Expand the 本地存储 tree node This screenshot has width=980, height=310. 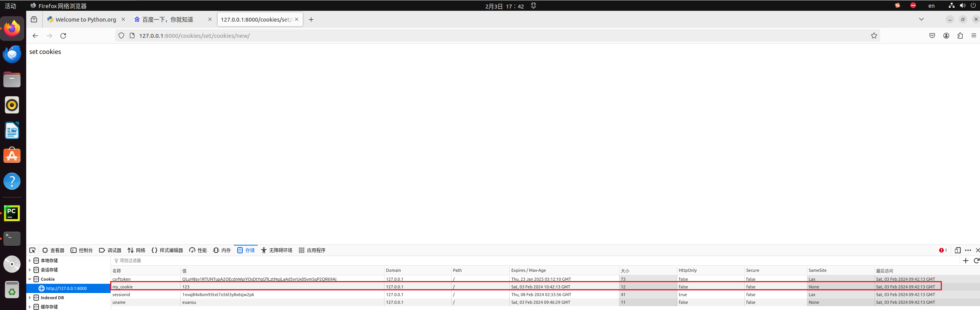30,261
